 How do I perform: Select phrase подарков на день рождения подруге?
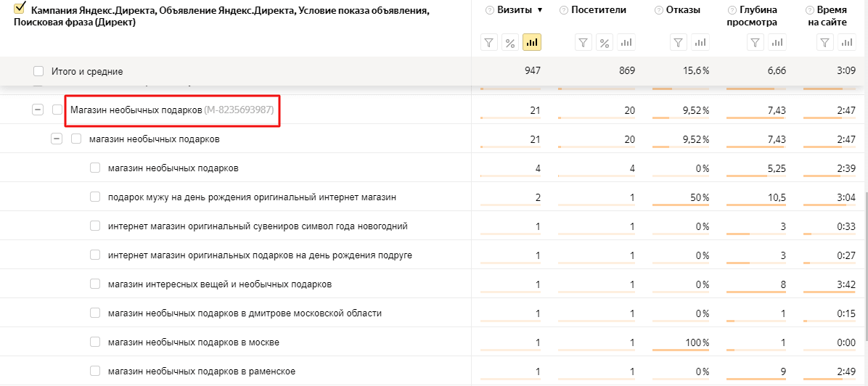(x=260, y=255)
